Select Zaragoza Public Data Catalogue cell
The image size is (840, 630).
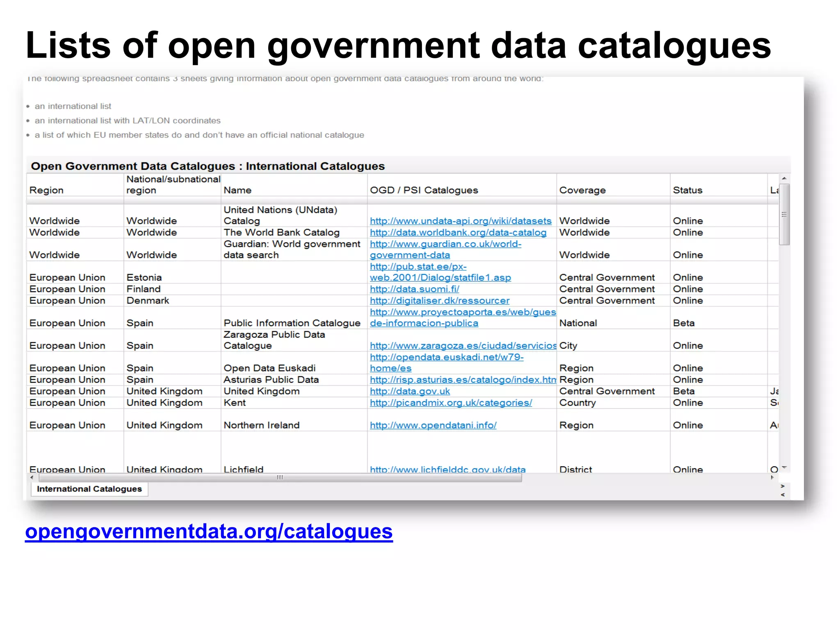tap(294, 340)
